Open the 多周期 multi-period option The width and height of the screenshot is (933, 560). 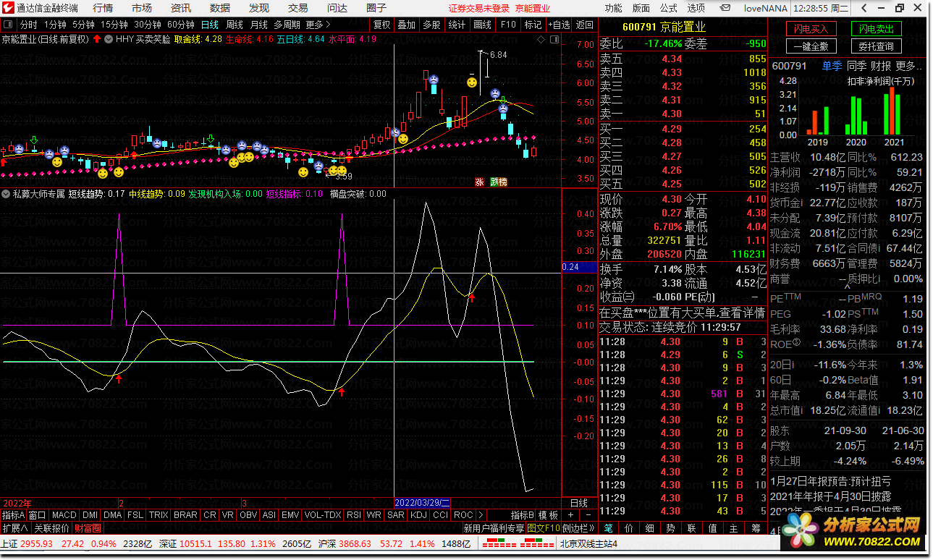click(x=287, y=25)
